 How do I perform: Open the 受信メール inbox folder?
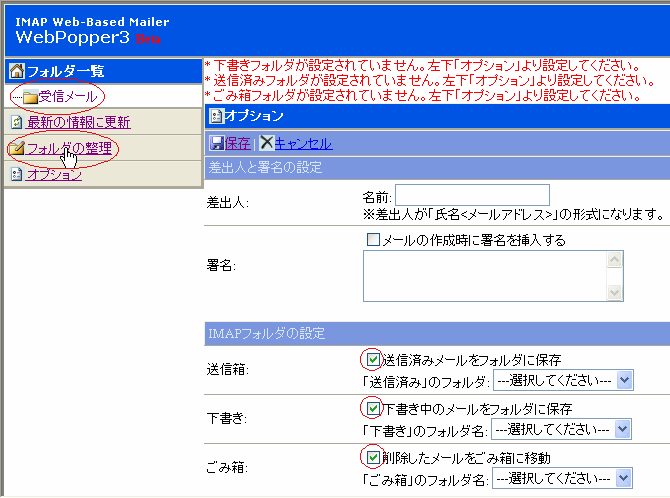point(68,97)
